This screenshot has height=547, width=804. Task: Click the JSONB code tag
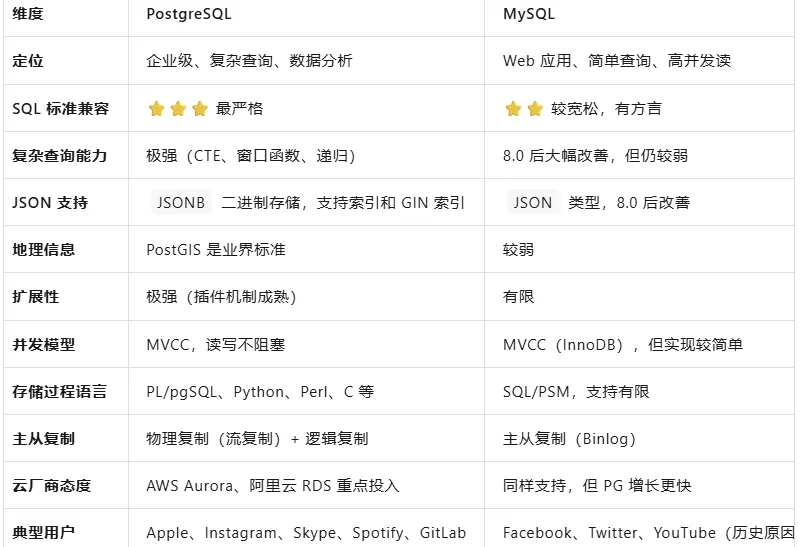click(x=181, y=202)
